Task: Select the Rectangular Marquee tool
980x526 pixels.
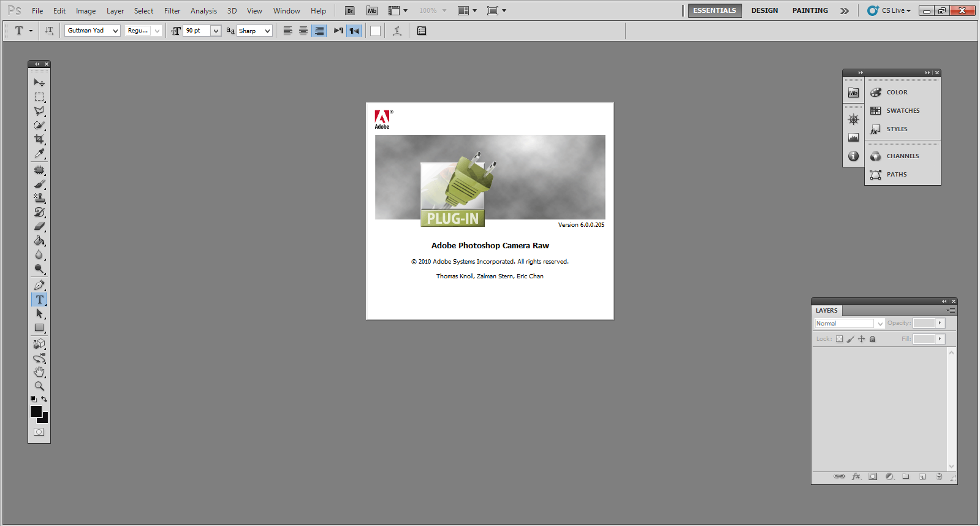Action: pyautogui.click(x=39, y=97)
